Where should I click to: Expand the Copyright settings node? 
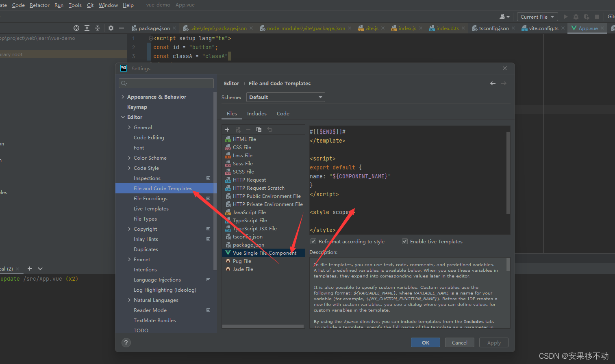pos(130,229)
